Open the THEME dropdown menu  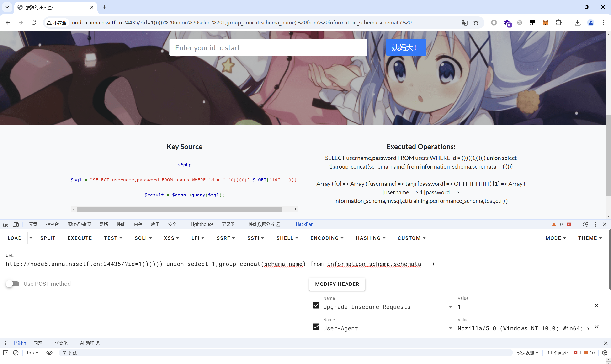click(x=590, y=238)
